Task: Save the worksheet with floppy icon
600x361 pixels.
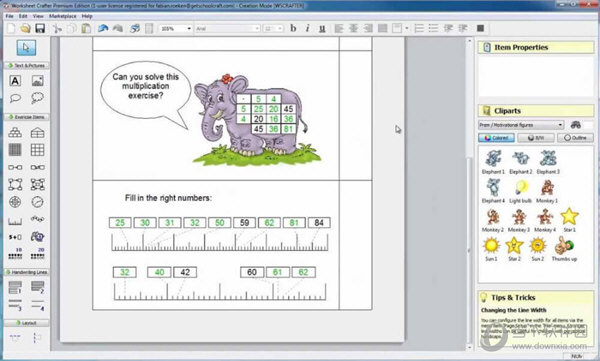Action: coord(40,28)
